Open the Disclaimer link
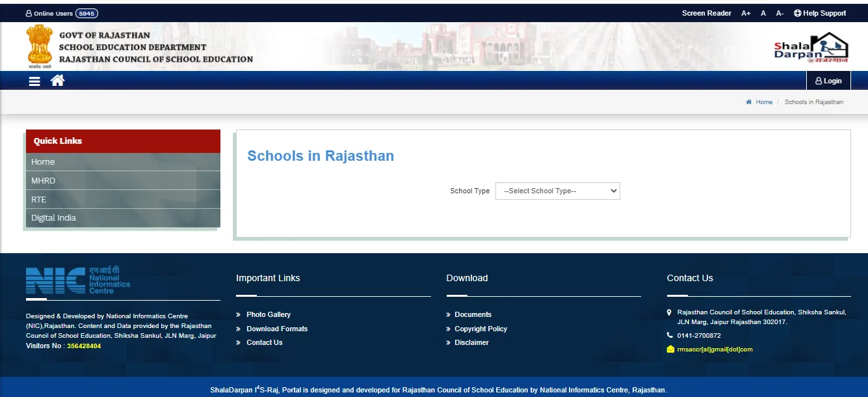Viewport: 868px width, 397px height. coord(471,342)
